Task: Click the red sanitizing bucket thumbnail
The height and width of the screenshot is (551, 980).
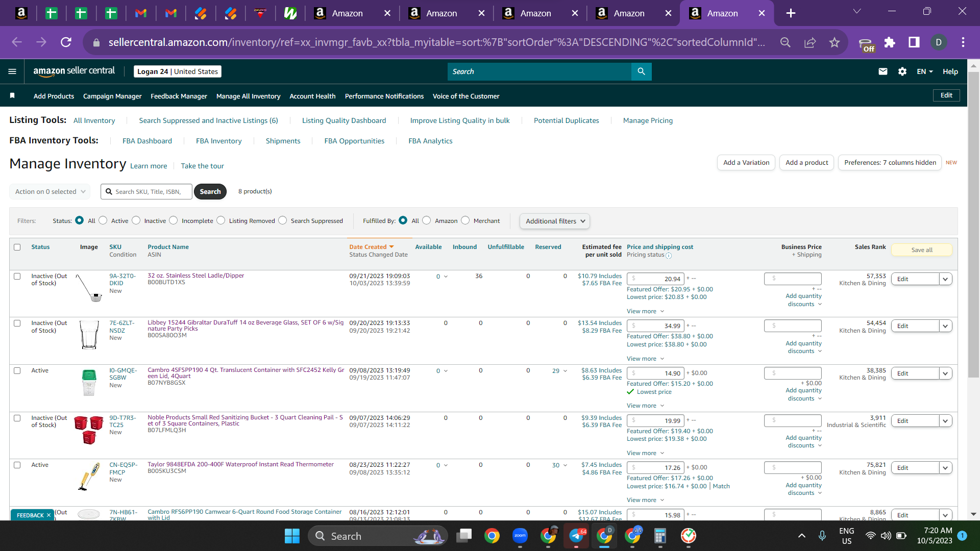Action: 89,430
